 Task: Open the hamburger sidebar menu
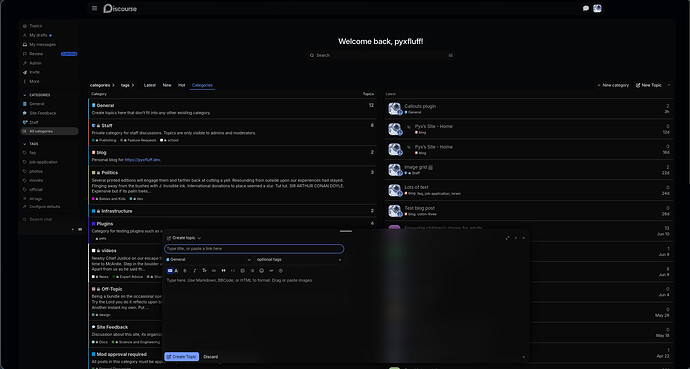tap(95, 8)
